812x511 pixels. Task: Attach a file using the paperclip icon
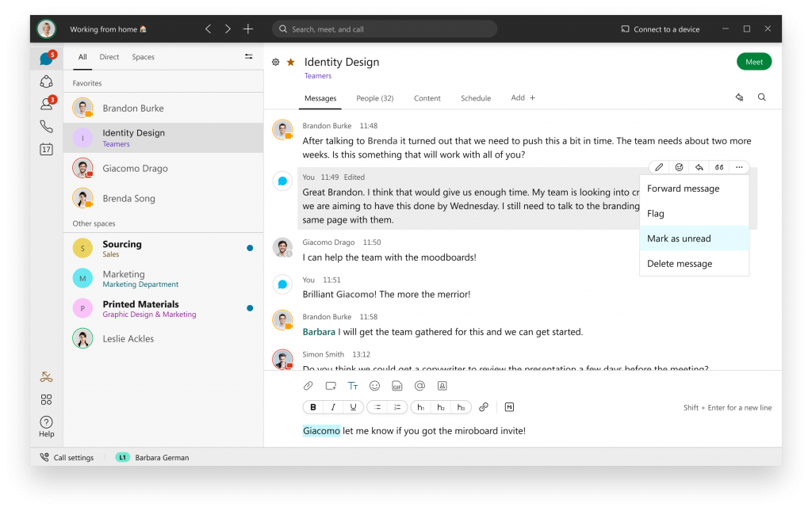coord(308,386)
